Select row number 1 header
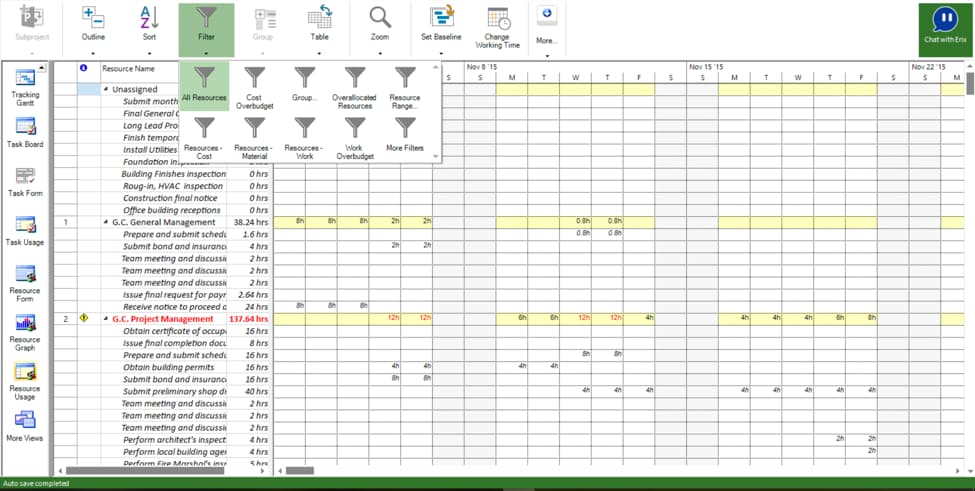Viewport: 975px width, 491px height. (66, 222)
